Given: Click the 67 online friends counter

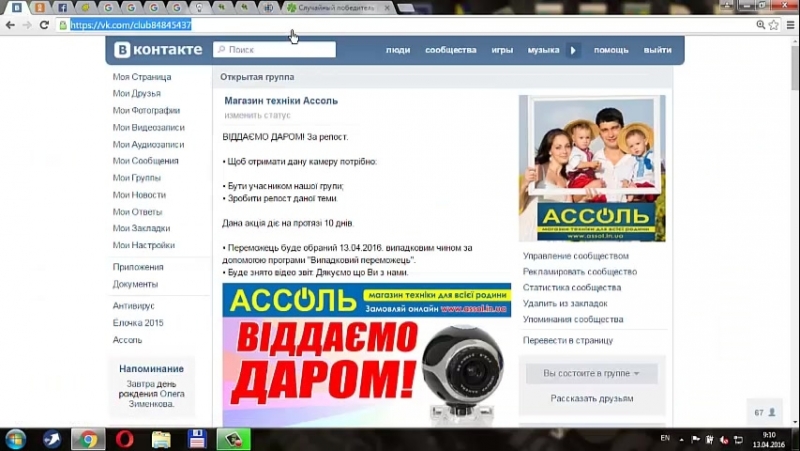Looking at the screenshot, I should click(764, 412).
